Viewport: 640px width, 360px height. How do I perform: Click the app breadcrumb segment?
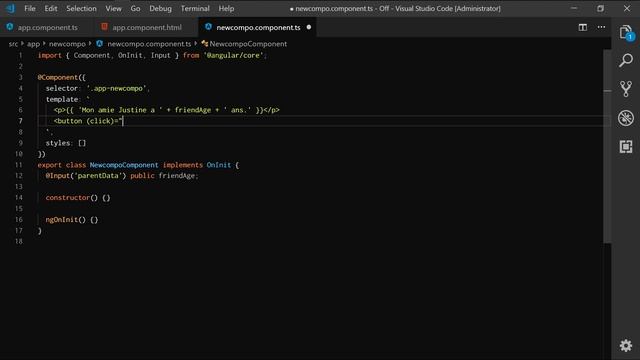coord(33,44)
